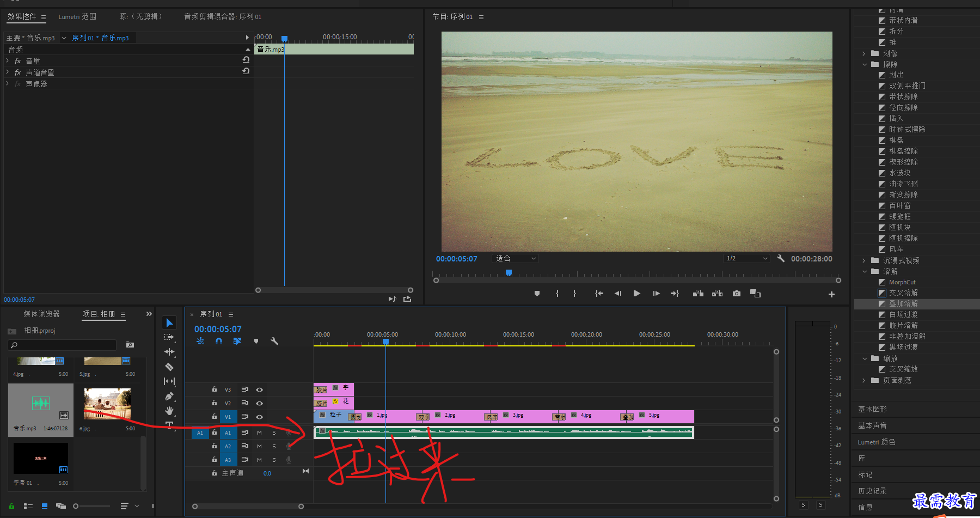Screen dimensions: 980x518
Task: Select the Pen tool
Action: click(169, 396)
